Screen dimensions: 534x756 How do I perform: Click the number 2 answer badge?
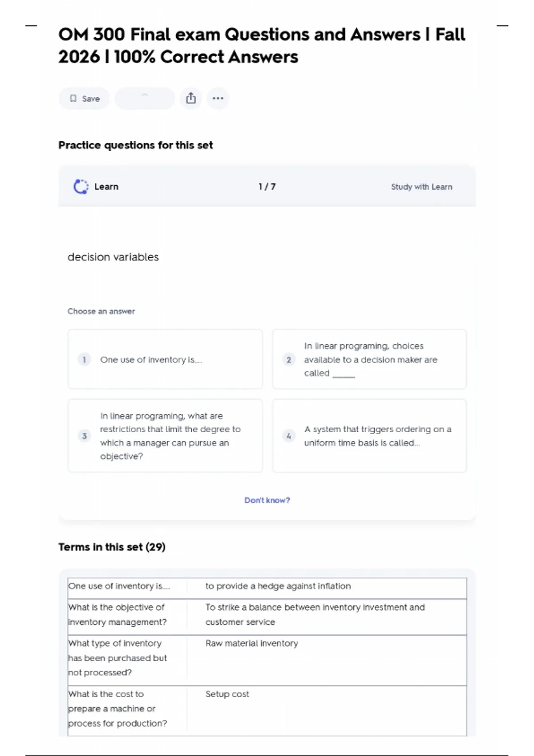289,359
